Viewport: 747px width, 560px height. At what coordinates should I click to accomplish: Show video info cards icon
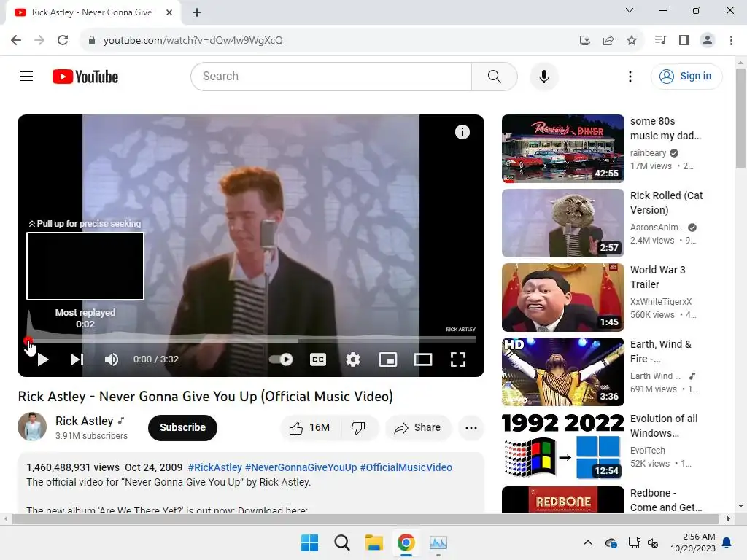click(462, 132)
